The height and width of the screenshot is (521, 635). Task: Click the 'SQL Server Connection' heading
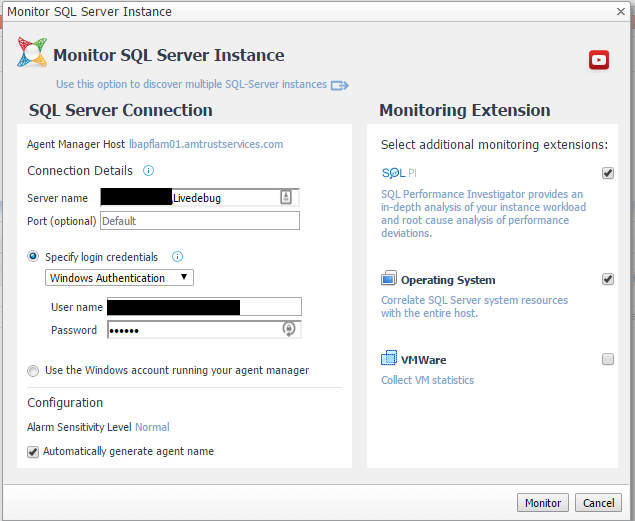(x=121, y=110)
